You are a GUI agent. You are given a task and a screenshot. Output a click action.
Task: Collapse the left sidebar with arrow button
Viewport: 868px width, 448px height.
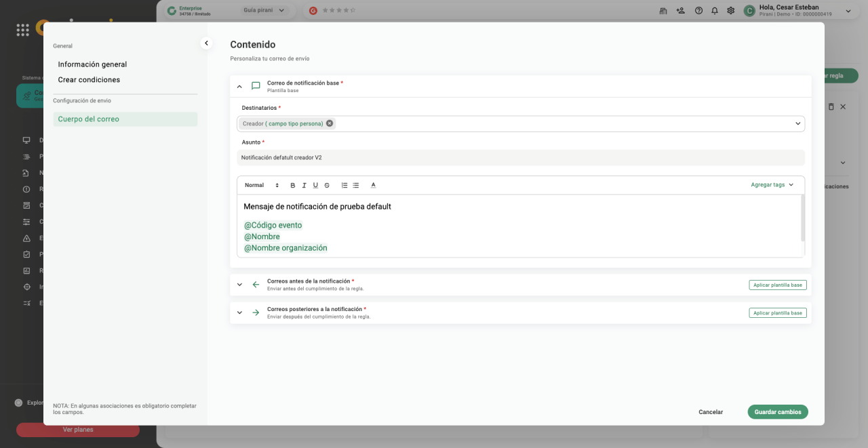click(x=207, y=43)
